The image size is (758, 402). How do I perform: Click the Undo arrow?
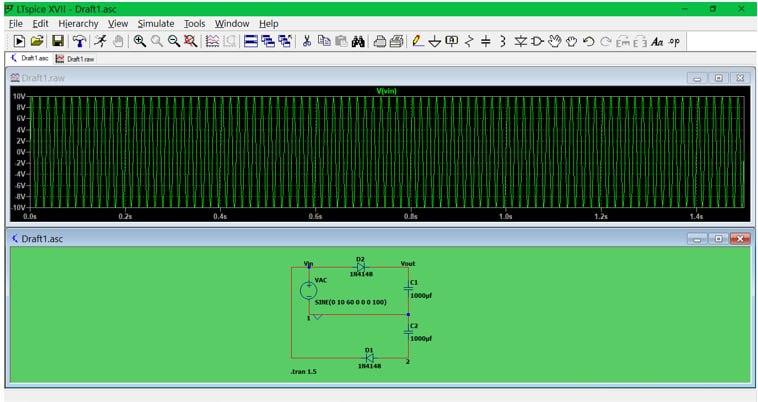tap(588, 42)
